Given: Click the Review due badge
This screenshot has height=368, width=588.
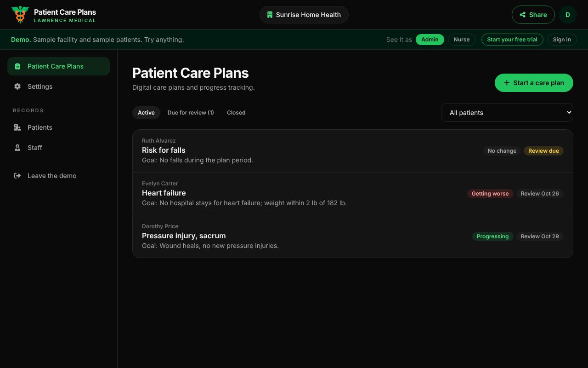Looking at the screenshot, I should click(543, 151).
